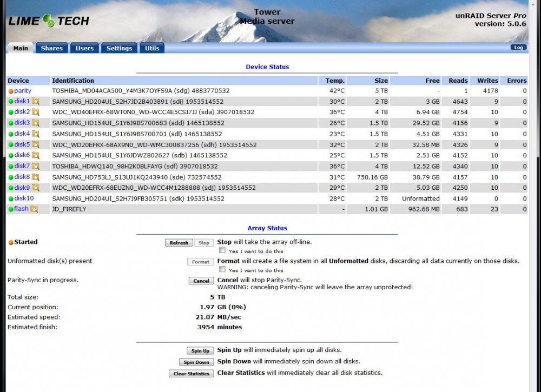
Task: Cancel the Parity-Sync
Action: (201, 281)
